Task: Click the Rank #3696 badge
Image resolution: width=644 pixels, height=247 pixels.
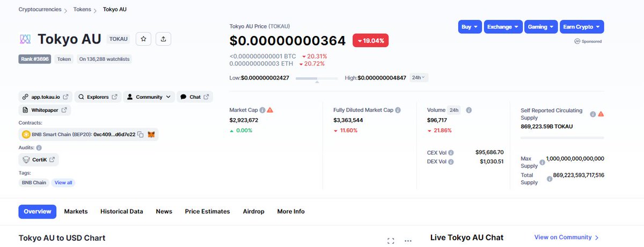Action: click(x=35, y=59)
